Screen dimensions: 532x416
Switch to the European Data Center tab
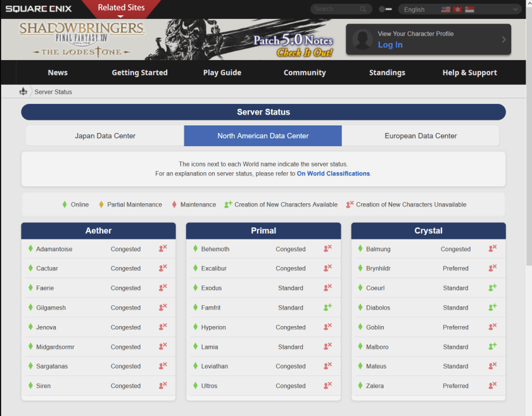pyautogui.click(x=421, y=136)
